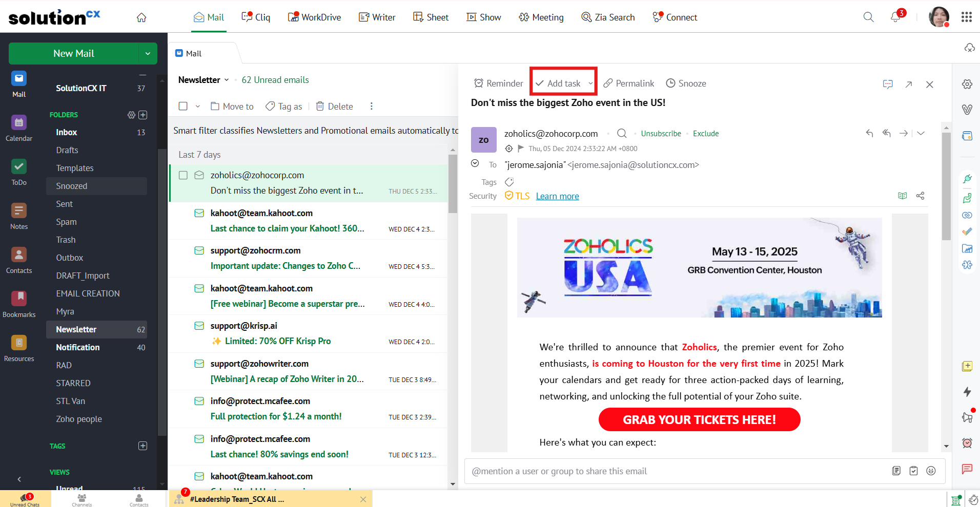Image resolution: width=980 pixels, height=507 pixels.
Task: Add a tag using the Tags icon
Action: tap(509, 182)
